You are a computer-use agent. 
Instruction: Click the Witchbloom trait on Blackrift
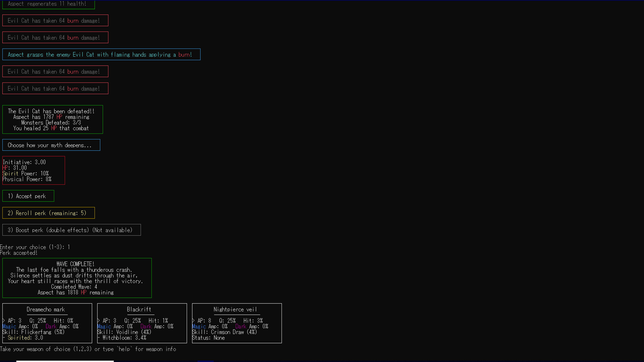(x=122, y=338)
